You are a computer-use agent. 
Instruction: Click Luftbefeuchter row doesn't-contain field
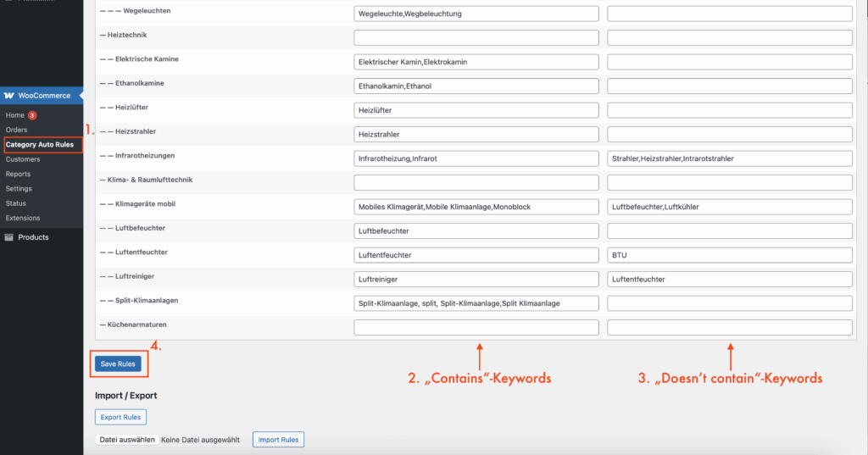730,230
